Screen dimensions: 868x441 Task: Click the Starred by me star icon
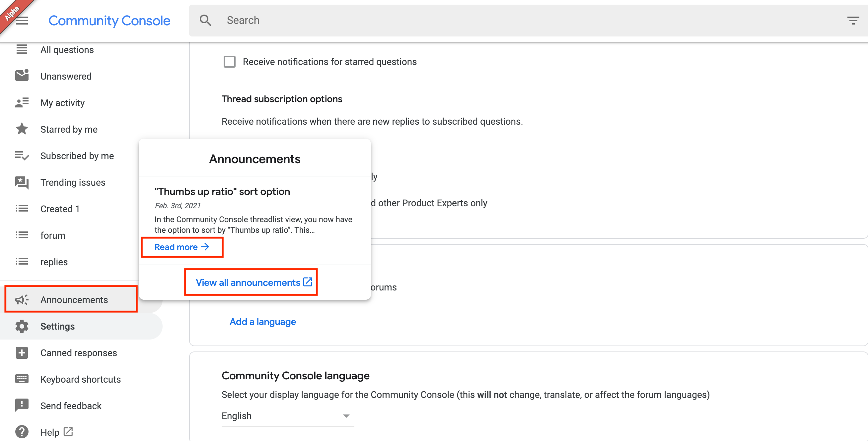point(22,129)
